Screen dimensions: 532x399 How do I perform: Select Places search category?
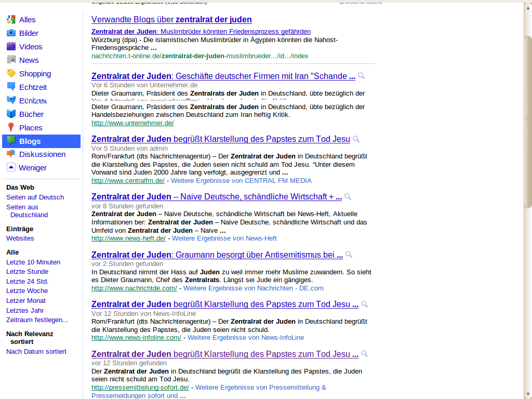31,128
